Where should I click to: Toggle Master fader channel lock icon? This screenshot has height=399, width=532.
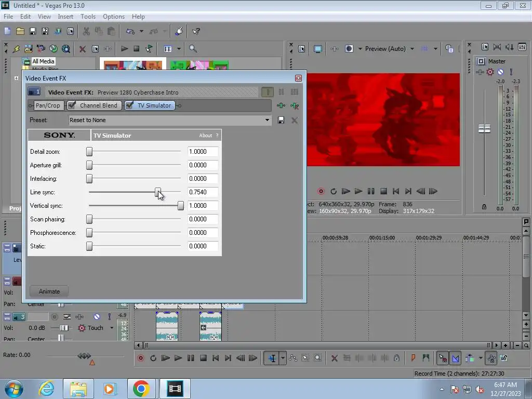[484, 207]
